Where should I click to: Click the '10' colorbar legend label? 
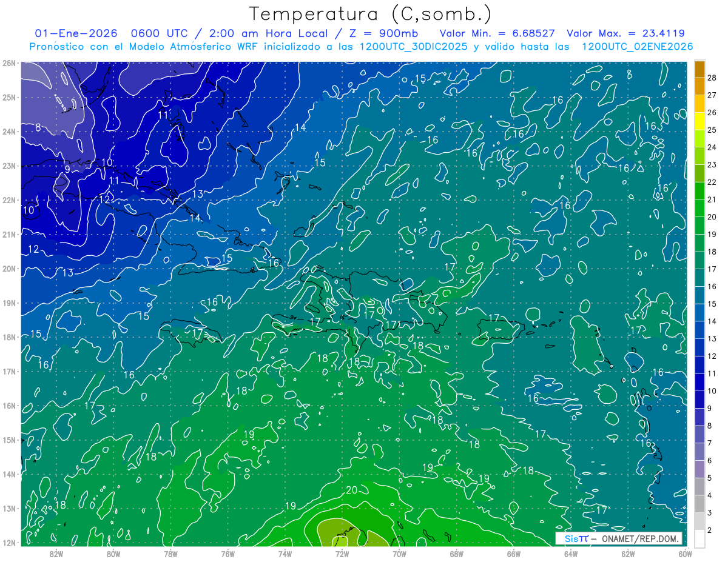point(712,391)
